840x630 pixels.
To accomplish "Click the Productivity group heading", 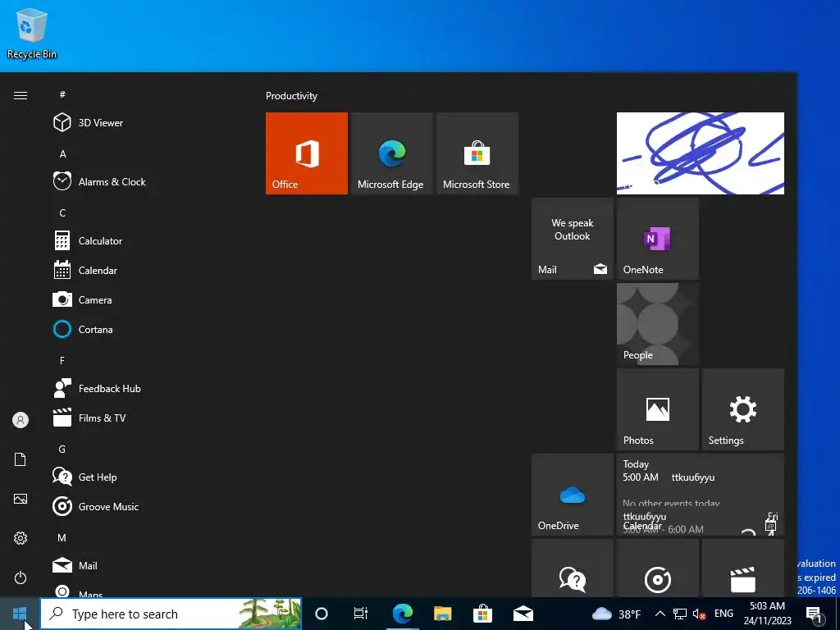I will 291,96.
